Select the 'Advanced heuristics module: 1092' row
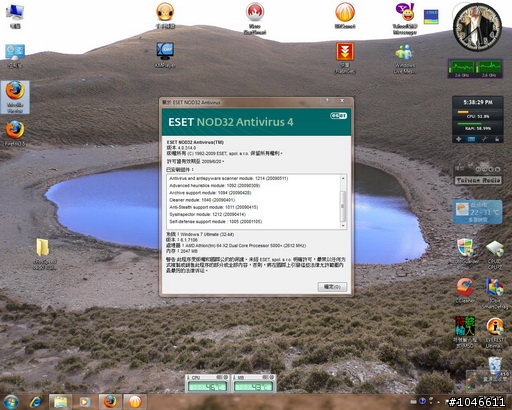The width and height of the screenshot is (512, 410). 214,185
